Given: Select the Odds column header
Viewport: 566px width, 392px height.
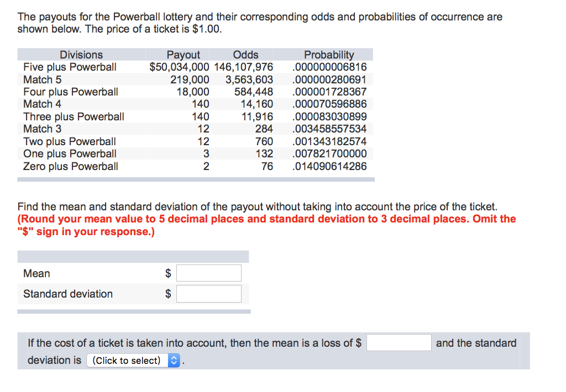Looking at the screenshot, I should coord(245,54).
